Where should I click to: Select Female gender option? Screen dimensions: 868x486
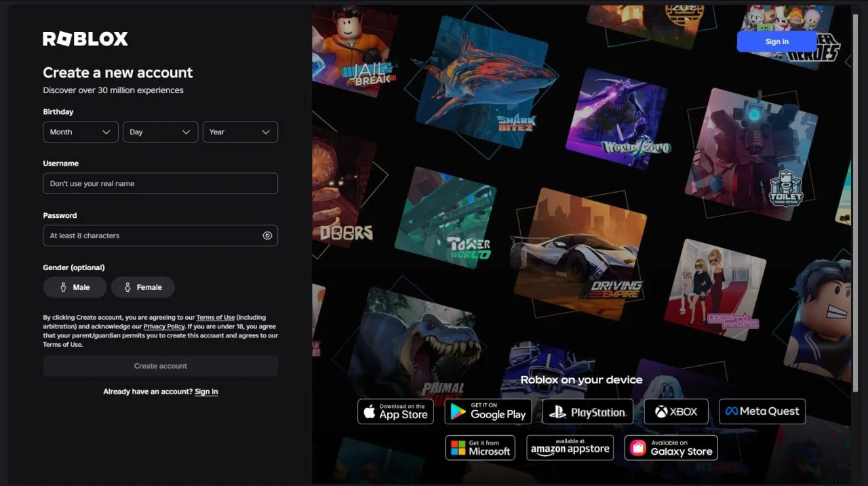143,287
